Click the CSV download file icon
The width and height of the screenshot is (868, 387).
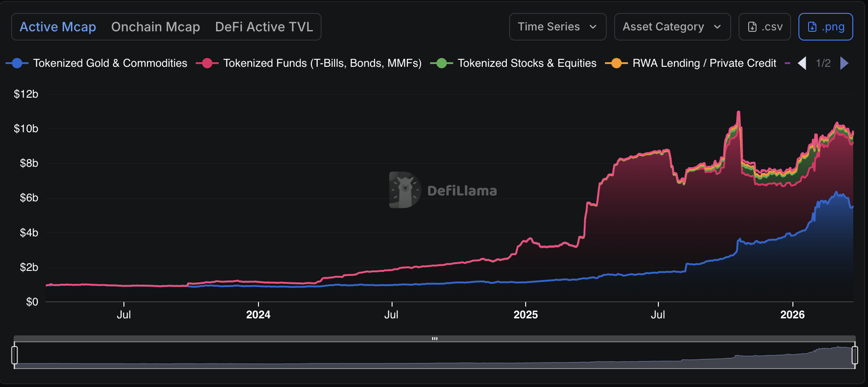pos(752,27)
